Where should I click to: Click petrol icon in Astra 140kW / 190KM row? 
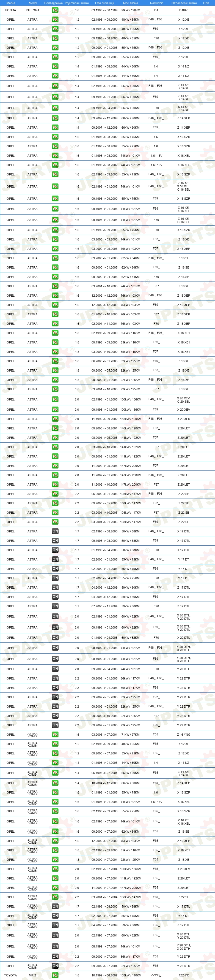click(55, 428)
